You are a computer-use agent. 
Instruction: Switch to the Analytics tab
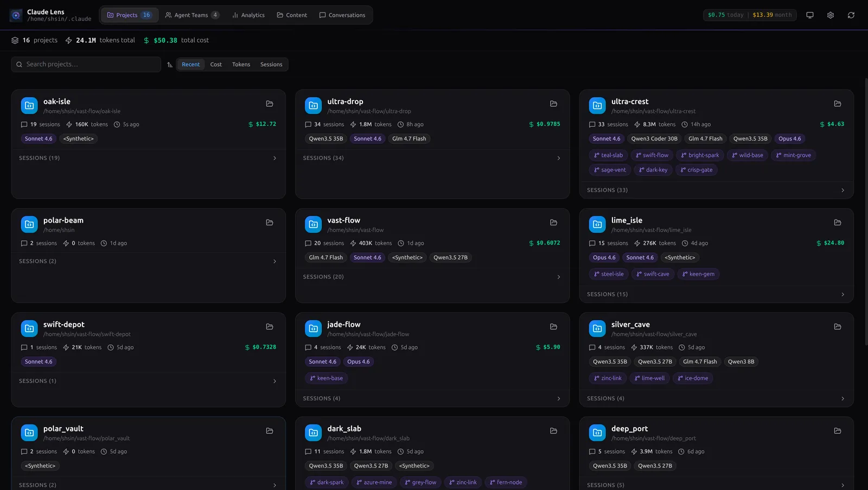(x=248, y=15)
